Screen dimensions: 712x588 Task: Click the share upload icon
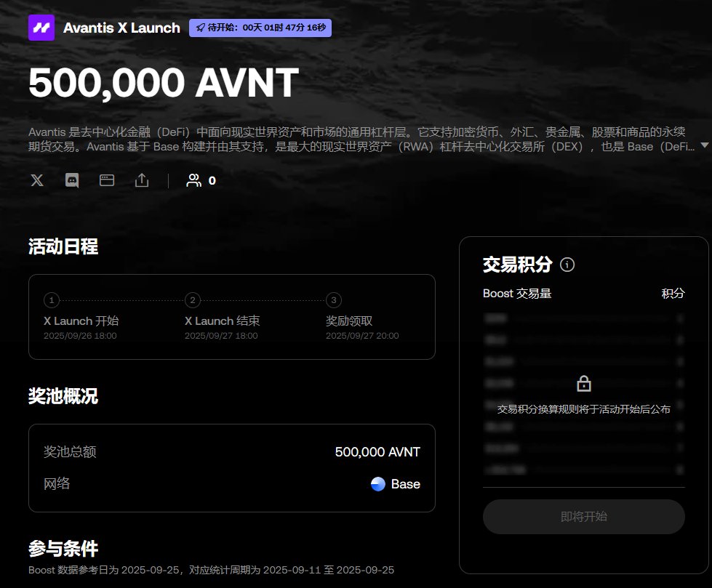142,180
